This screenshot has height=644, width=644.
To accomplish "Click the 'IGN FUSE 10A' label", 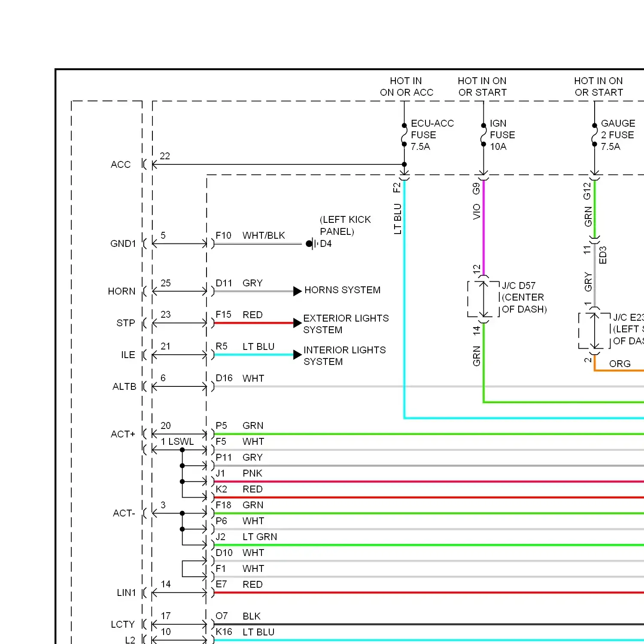I will (502, 135).
